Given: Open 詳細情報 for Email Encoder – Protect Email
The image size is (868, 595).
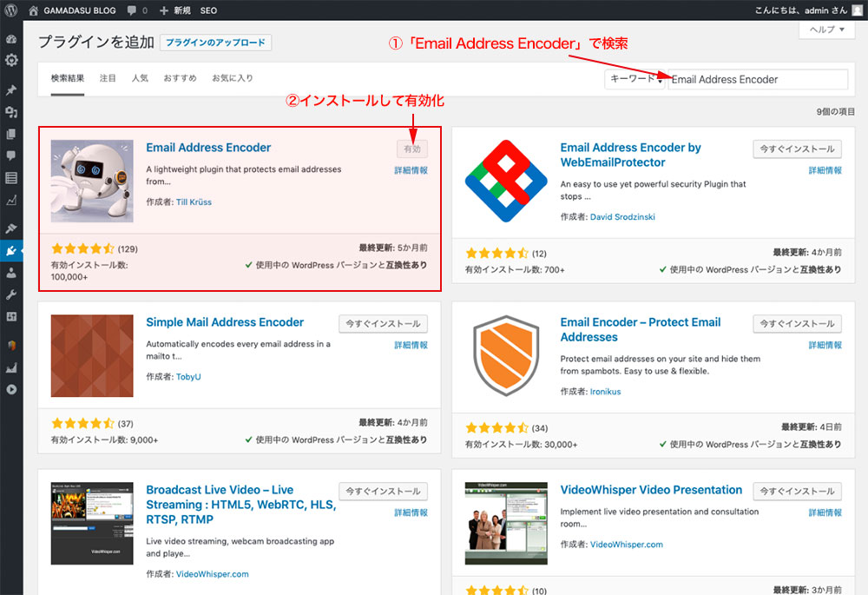Looking at the screenshot, I should (x=825, y=345).
